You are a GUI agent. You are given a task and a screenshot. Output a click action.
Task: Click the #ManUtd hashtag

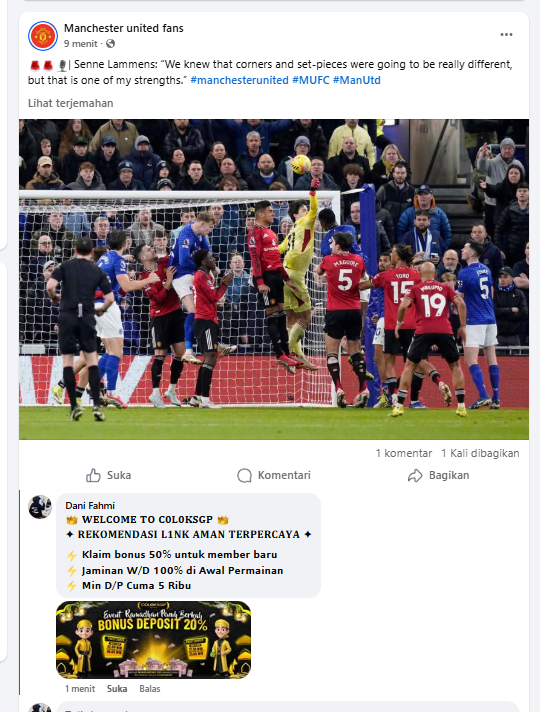pyautogui.click(x=357, y=80)
